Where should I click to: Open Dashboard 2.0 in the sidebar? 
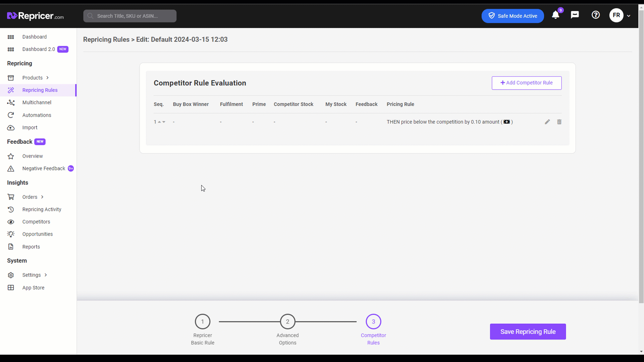(39, 49)
